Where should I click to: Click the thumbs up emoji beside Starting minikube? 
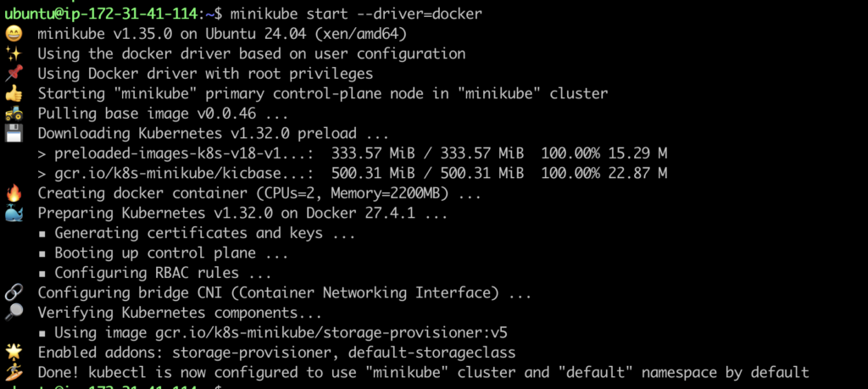coord(13,94)
